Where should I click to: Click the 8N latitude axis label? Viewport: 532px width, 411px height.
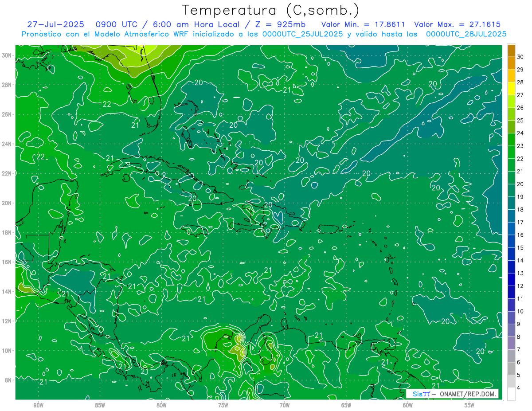[x=8, y=380]
